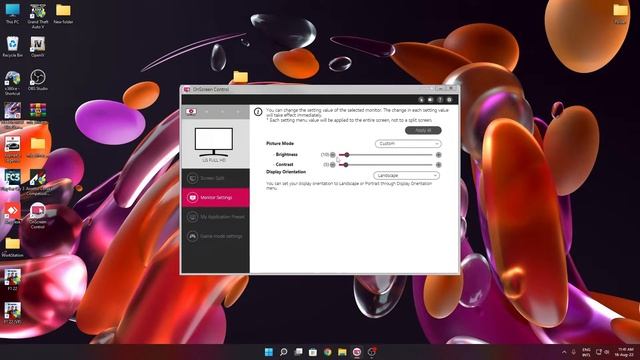Viewport: 640px width, 360px height.
Task: Open My Application Preset section
Action: pyautogui.click(x=216, y=217)
